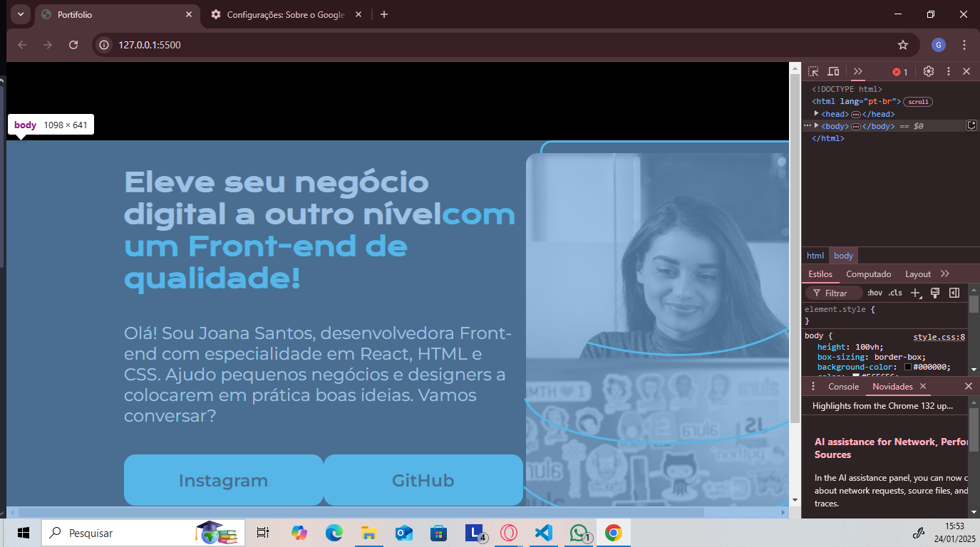Activate the DevTools inspect element picker icon
Screen dimensions: 980x547
813,72
